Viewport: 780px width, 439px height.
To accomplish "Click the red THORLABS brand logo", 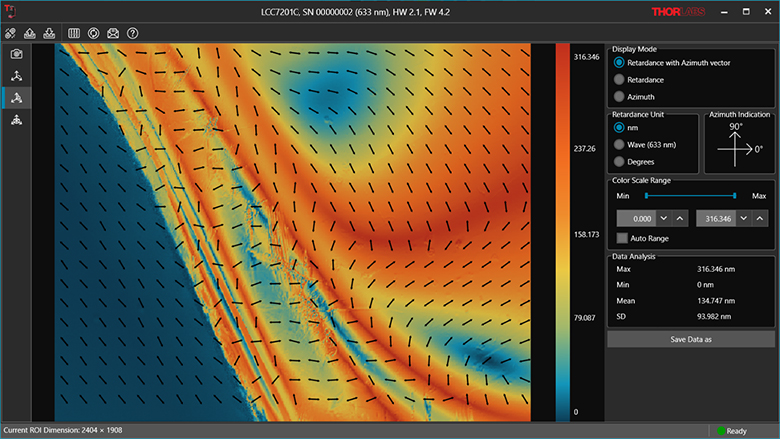I will coord(678,12).
